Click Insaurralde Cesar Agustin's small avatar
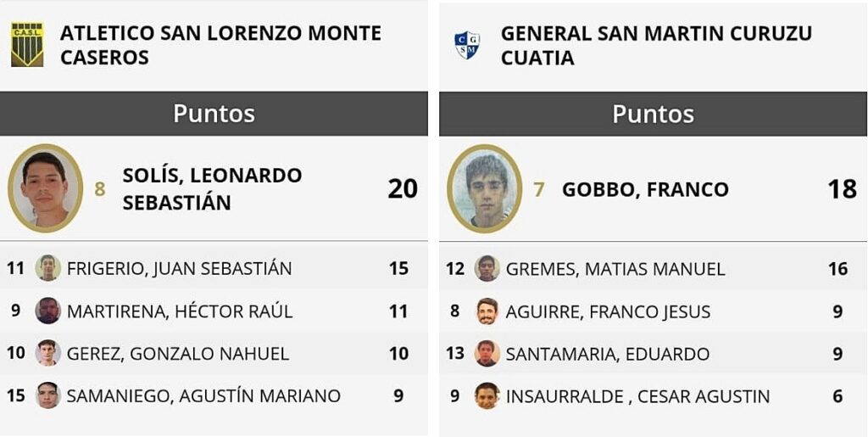The width and height of the screenshot is (868, 437). (487, 395)
